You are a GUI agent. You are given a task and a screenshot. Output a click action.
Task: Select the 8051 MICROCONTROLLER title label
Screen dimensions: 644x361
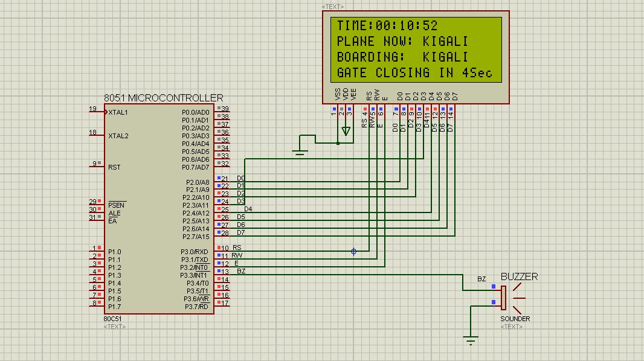(164, 97)
